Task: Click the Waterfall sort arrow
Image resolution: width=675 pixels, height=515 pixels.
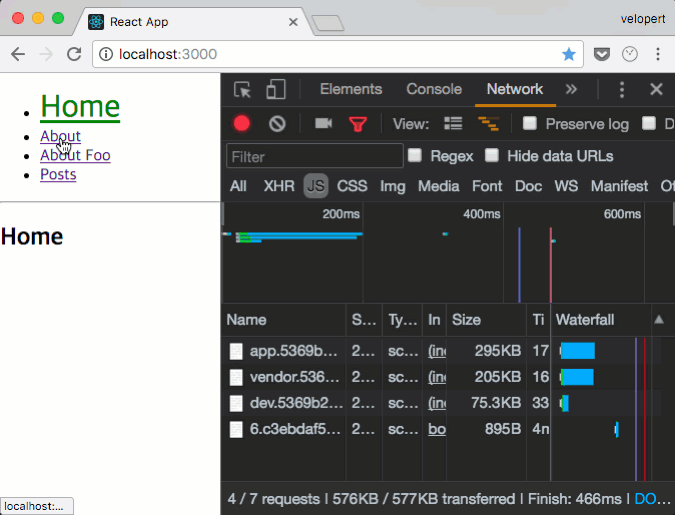Action: click(659, 320)
